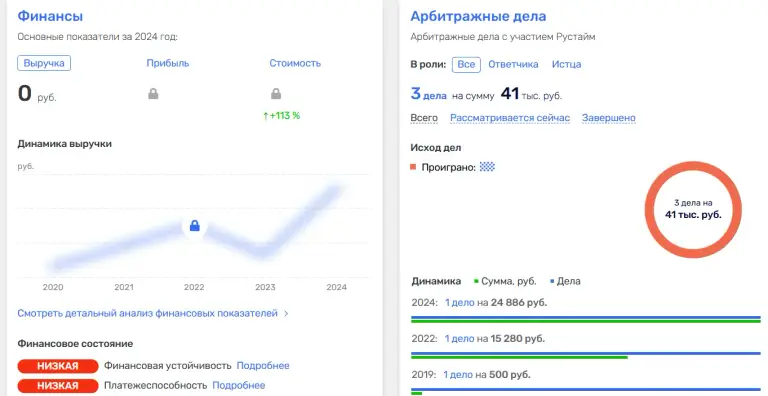This screenshot has width=768, height=396.
Task: Click the 2024 label on chart axis
Action: click(x=336, y=287)
